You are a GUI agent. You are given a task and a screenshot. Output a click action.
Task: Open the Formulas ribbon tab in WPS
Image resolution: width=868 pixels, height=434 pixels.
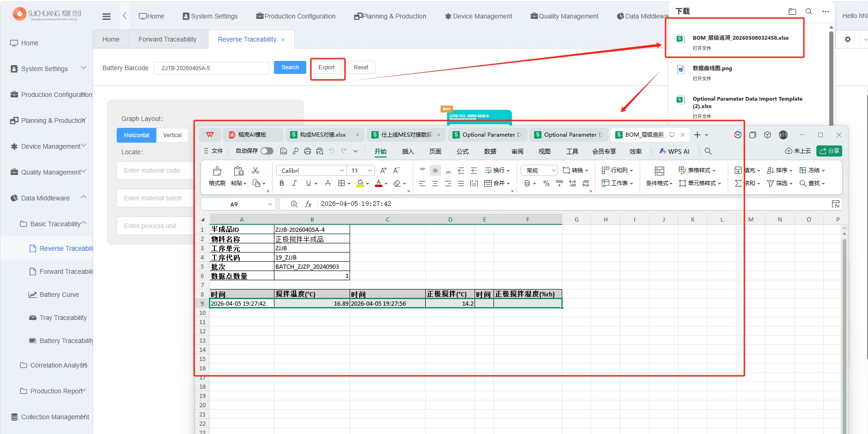point(463,151)
